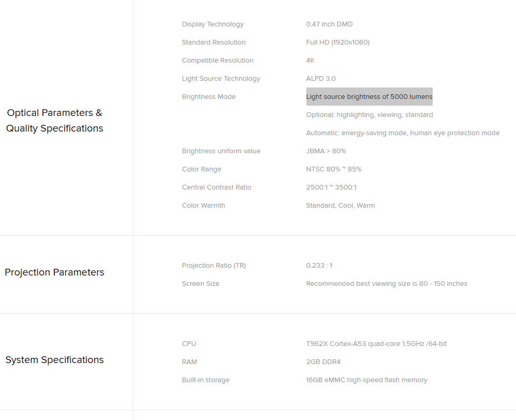Click the 16GB eMMC storage value

click(366, 380)
